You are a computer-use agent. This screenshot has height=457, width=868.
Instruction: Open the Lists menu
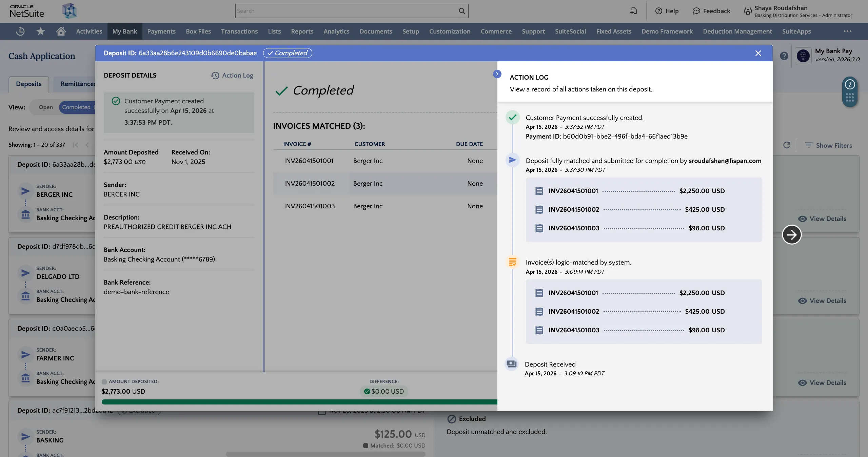(274, 31)
